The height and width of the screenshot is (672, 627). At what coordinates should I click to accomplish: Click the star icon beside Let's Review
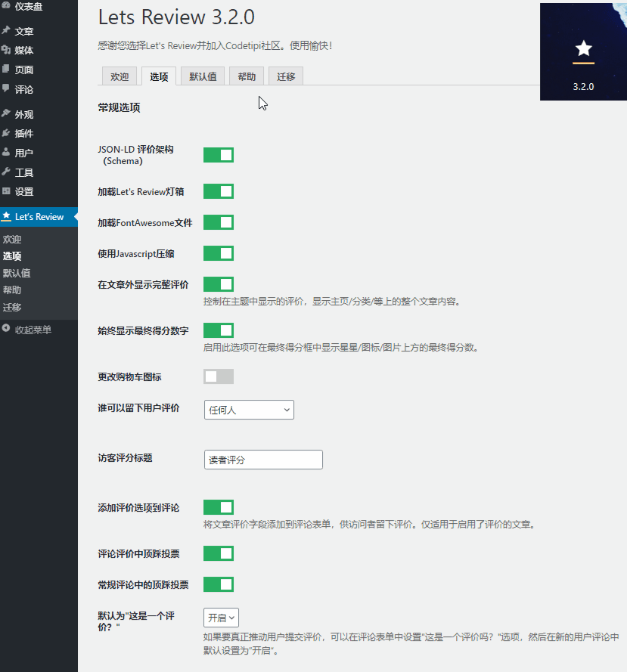point(6,216)
